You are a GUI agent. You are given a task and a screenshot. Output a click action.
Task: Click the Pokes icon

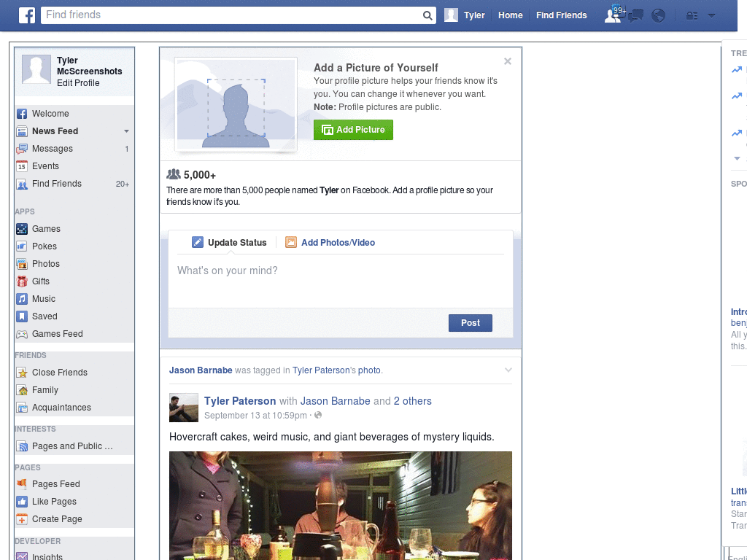(22, 246)
